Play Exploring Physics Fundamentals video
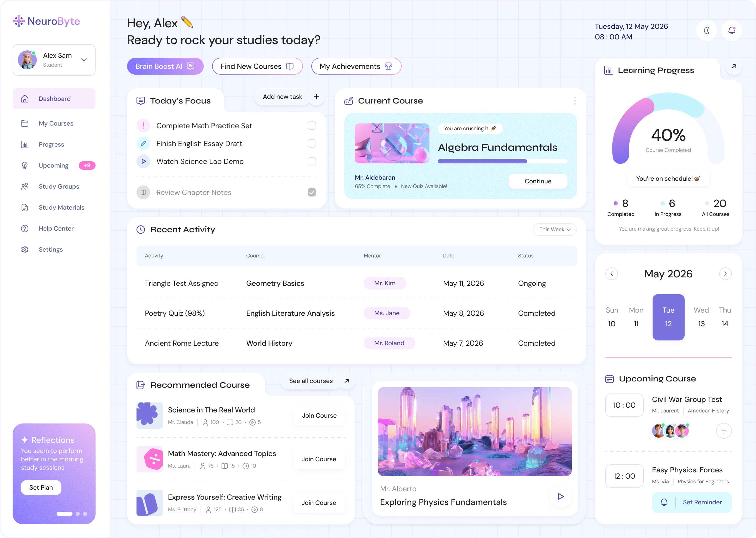Screen dimensions: 756x538 click(560, 496)
